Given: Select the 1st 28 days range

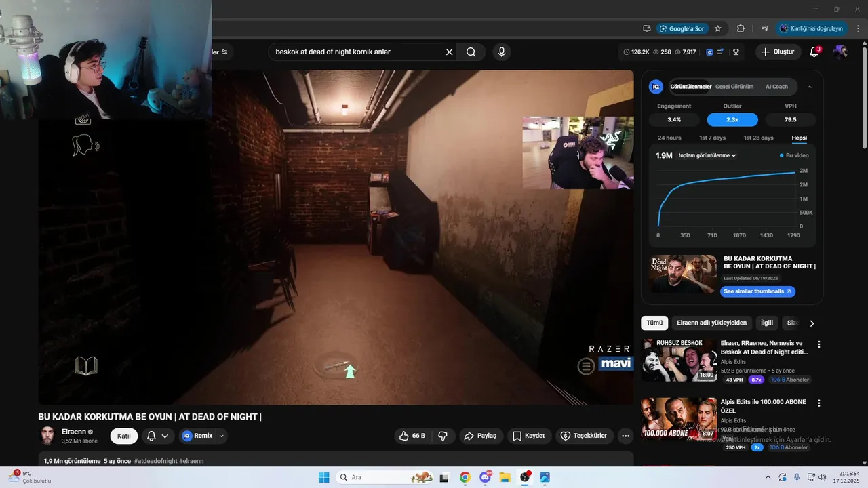Looking at the screenshot, I should pos(758,138).
